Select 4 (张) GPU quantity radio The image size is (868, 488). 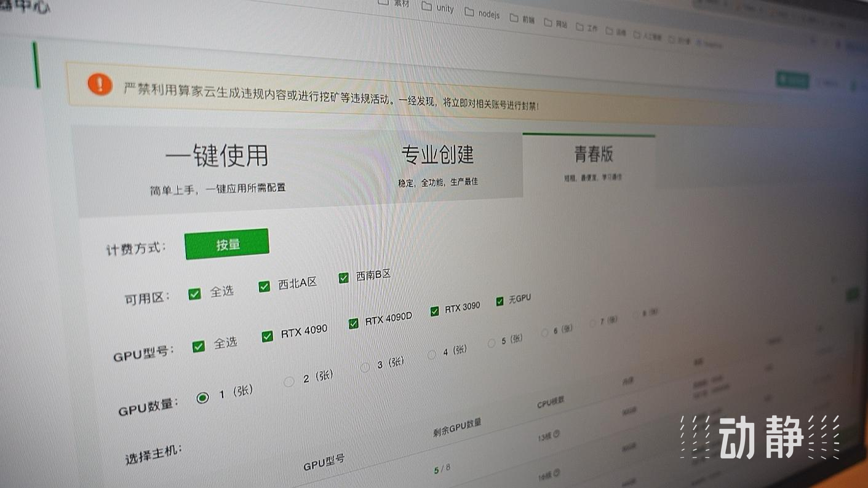[x=432, y=354]
